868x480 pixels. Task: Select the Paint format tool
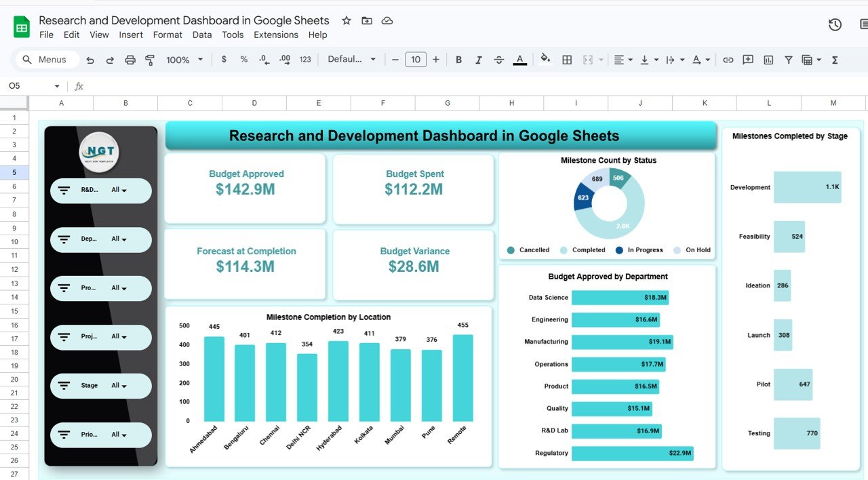point(149,60)
